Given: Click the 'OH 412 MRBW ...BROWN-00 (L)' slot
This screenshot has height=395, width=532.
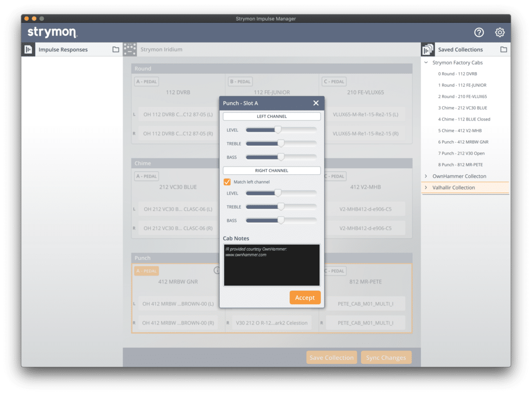Looking at the screenshot, I should 178,304.
